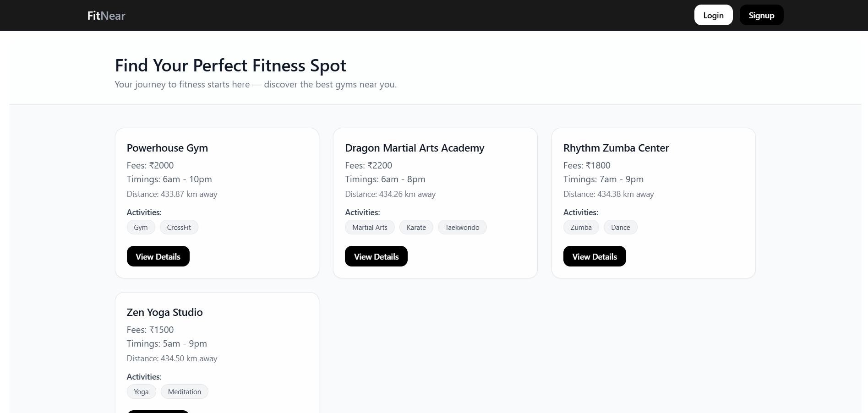Click the Gym activity tag
868x413 pixels.
pos(141,228)
